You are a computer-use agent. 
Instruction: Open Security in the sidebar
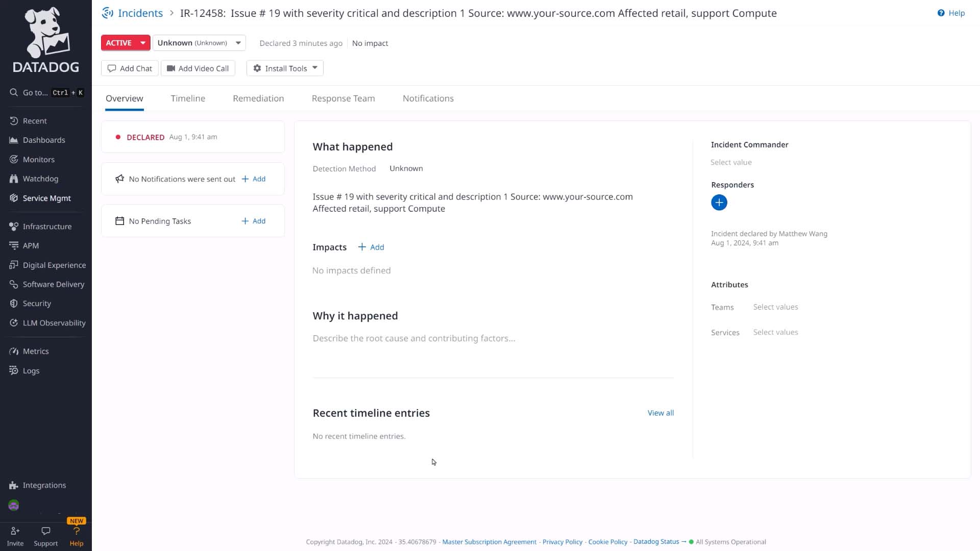tap(37, 304)
